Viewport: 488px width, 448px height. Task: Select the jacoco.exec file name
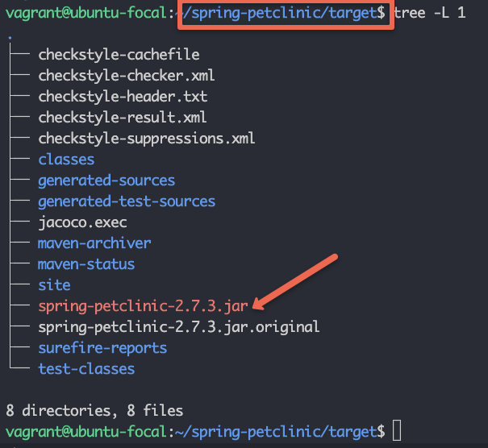click(82, 222)
